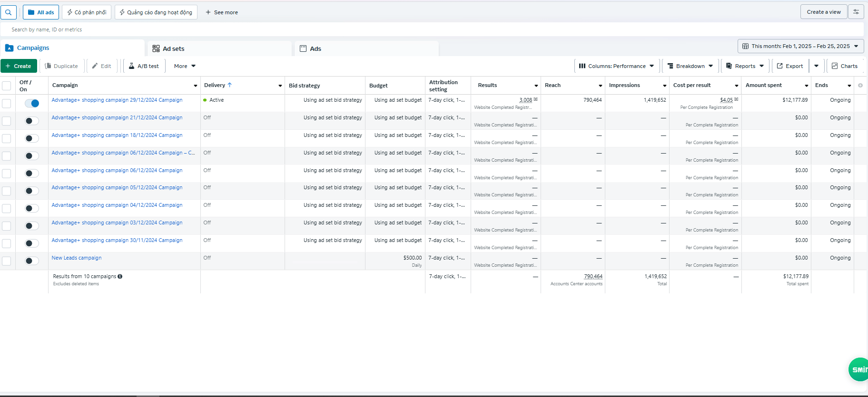Click the green Create button
This screenshot has height=397, width=868.
click(x=19, y=66)
